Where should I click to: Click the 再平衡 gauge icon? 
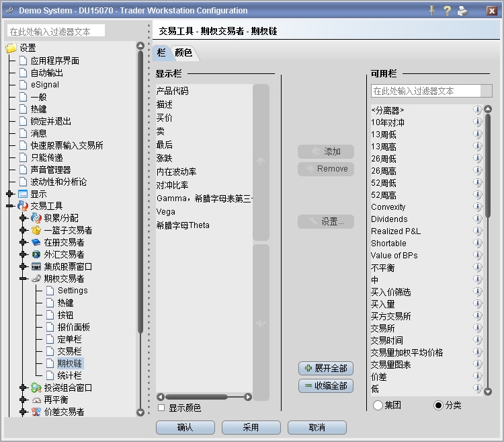coord(36,400)
